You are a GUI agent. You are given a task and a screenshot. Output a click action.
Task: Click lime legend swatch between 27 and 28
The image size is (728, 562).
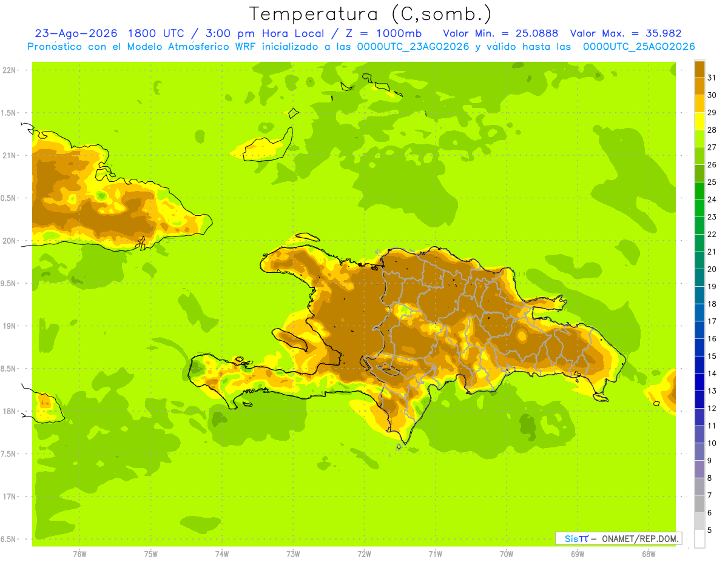pos(699,138)
